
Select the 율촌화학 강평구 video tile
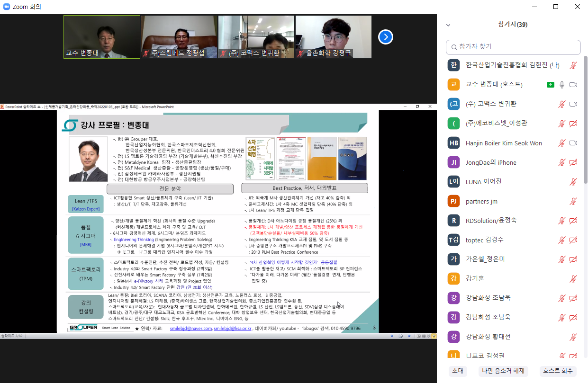pos(334,37)
